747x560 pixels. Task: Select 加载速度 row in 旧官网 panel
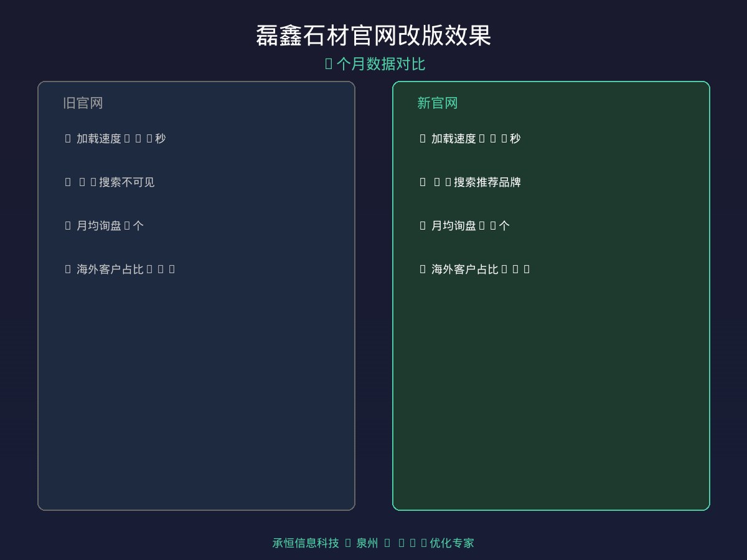(115, 139)
